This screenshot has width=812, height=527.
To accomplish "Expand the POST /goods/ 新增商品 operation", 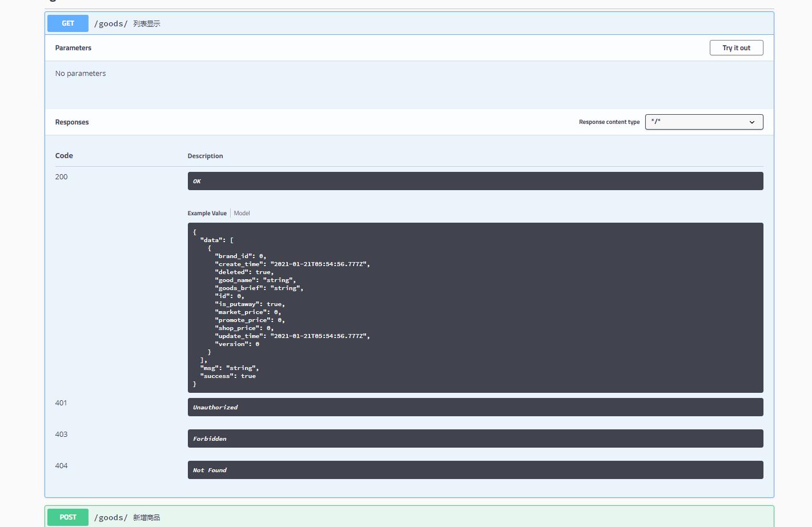I will pos(409,517).
